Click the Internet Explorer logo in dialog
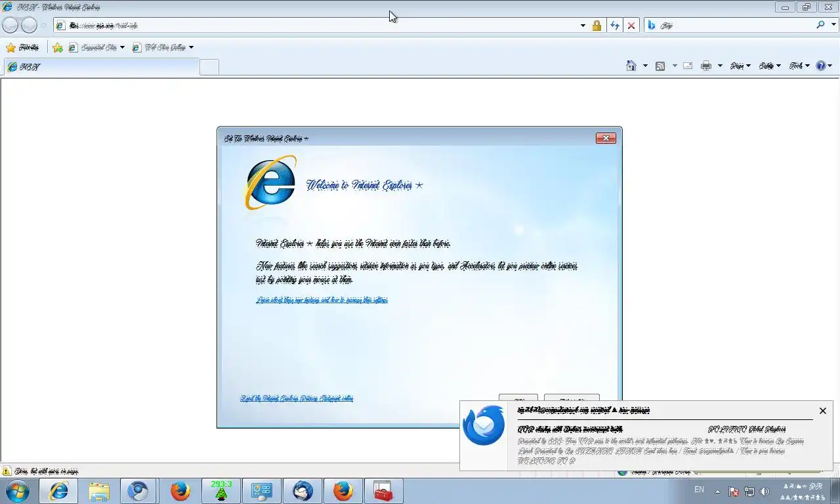840x504 pixels. (x=270, y=182)
